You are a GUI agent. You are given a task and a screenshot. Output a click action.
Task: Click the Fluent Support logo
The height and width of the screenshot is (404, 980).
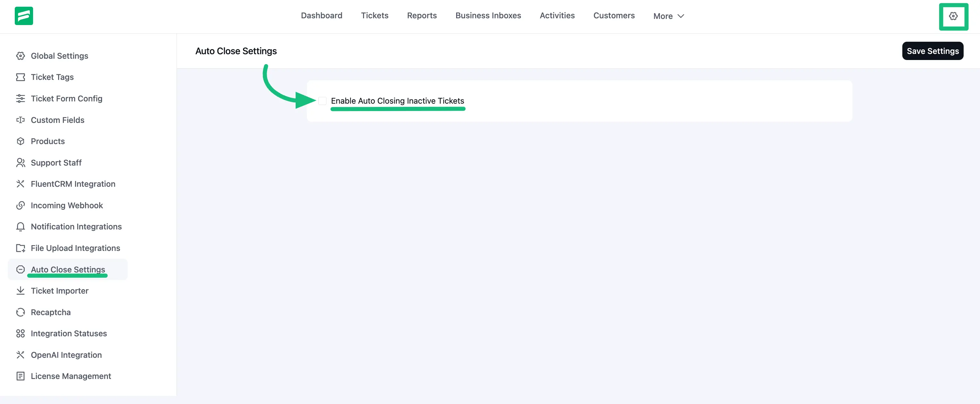click(x=23, y=16)
